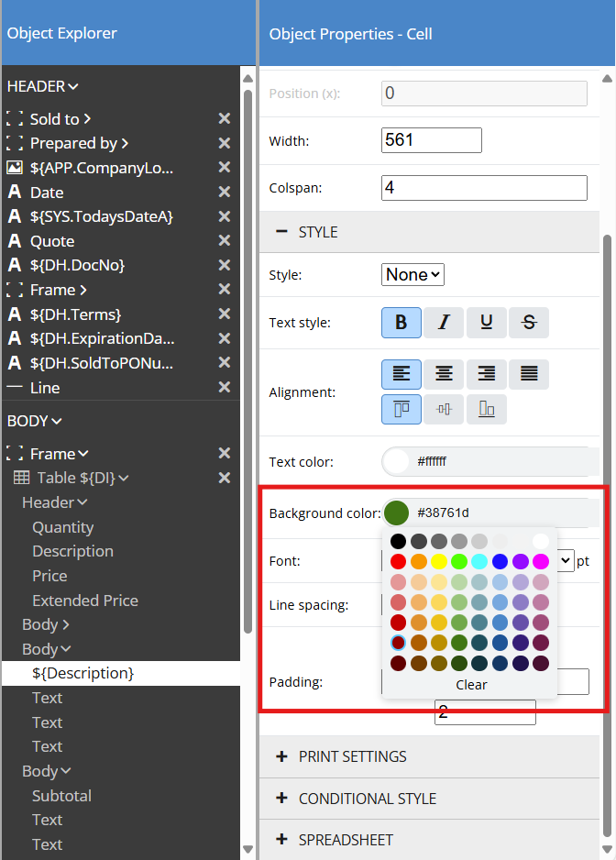Toggle bold text style

(401, 323)
